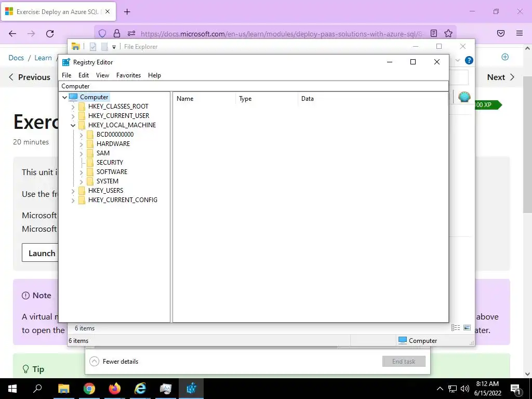Switch File Explorer to details view icon
532x399 pixels.
pyautogui.click(x=456, y=327)
